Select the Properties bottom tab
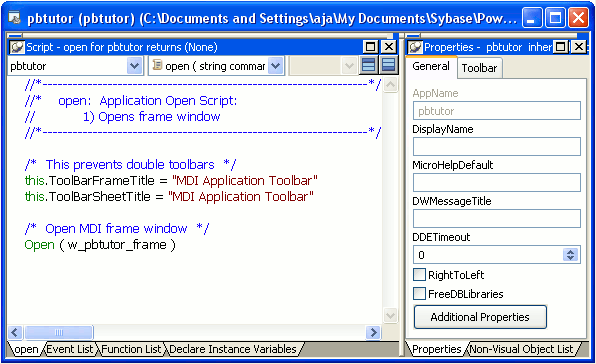This screenshot has width=596, height=364. pyautogui.click(x=436, y=349)
